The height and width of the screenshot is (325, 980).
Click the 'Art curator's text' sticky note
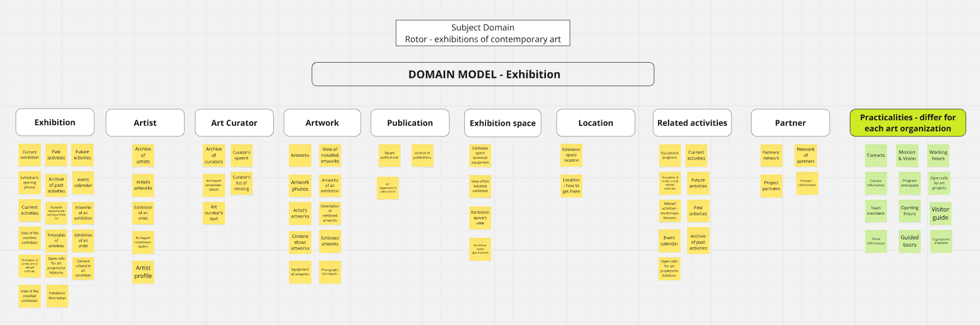[x=213, y=213]
